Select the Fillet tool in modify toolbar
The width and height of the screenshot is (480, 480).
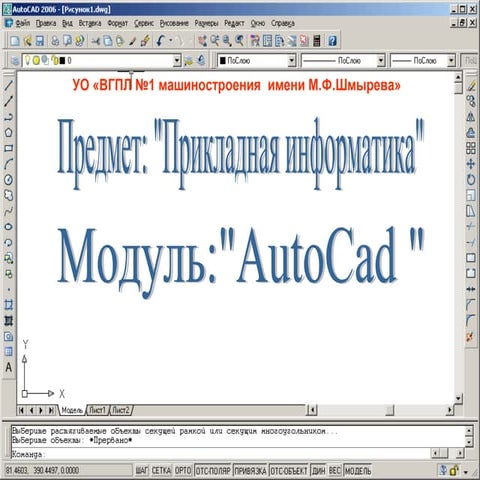coord(471,320)
